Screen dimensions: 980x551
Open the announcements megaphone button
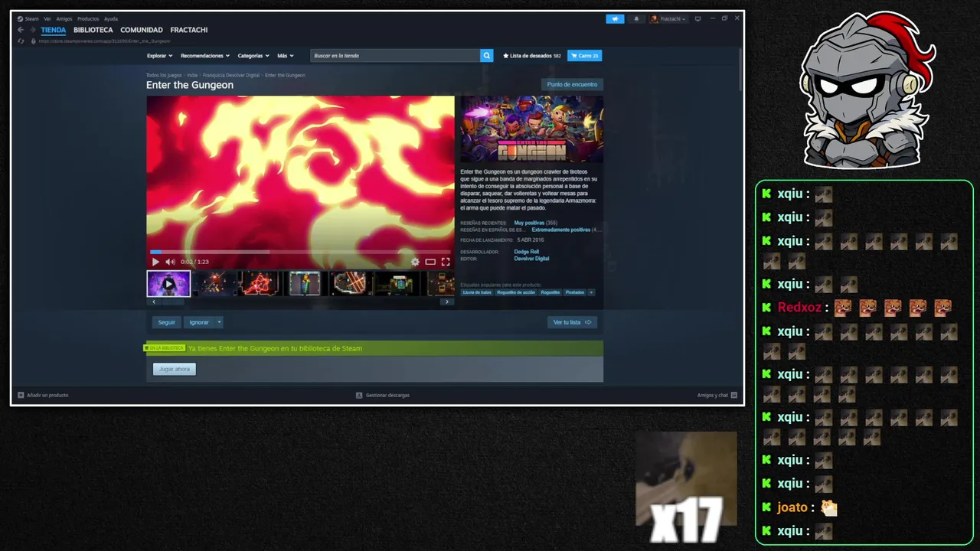point(615,19)
